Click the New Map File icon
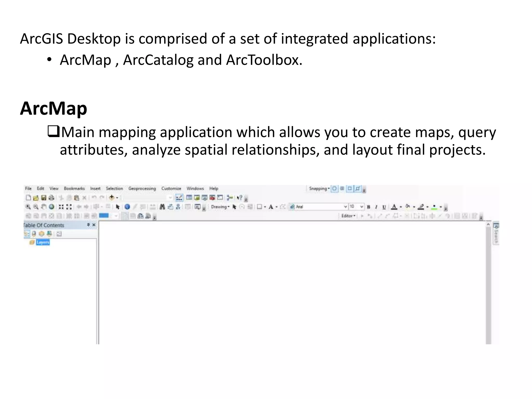The image size is (532, 399). coord(28,198)
